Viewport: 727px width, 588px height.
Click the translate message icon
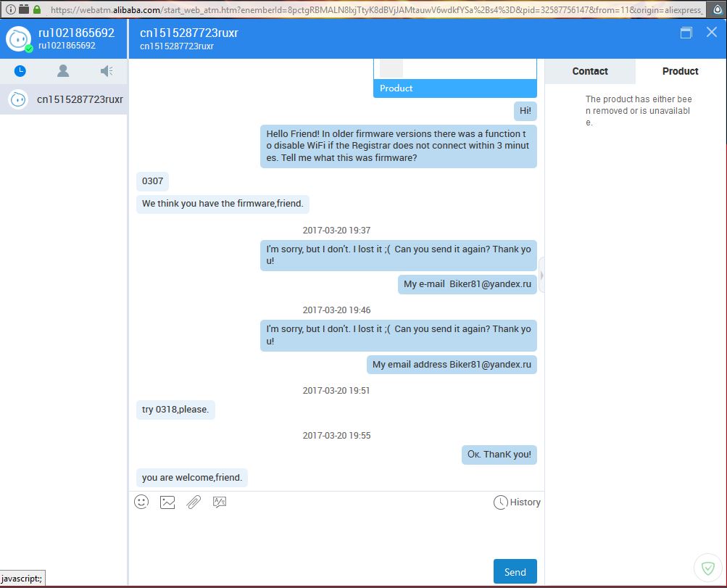[x=220, y=502]
